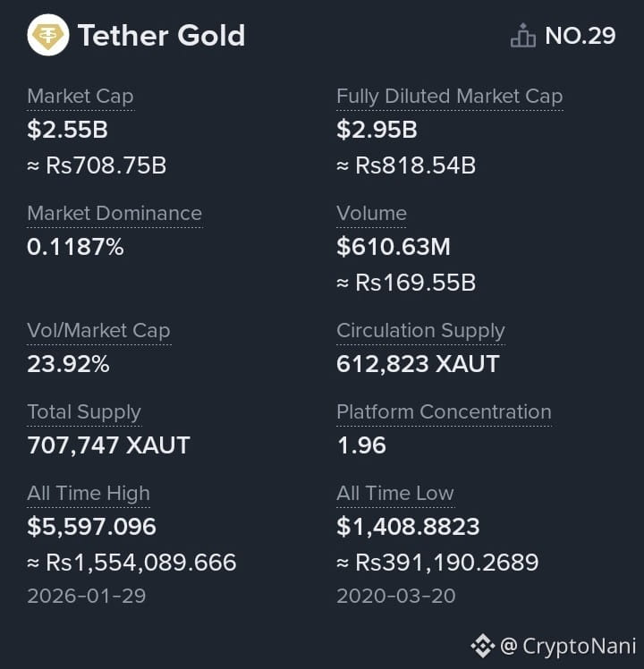Image resolution: width=644 pixels, height=669 pixels.
Task: Click the Tether Gold coin logo
Action: pos(47,35)
